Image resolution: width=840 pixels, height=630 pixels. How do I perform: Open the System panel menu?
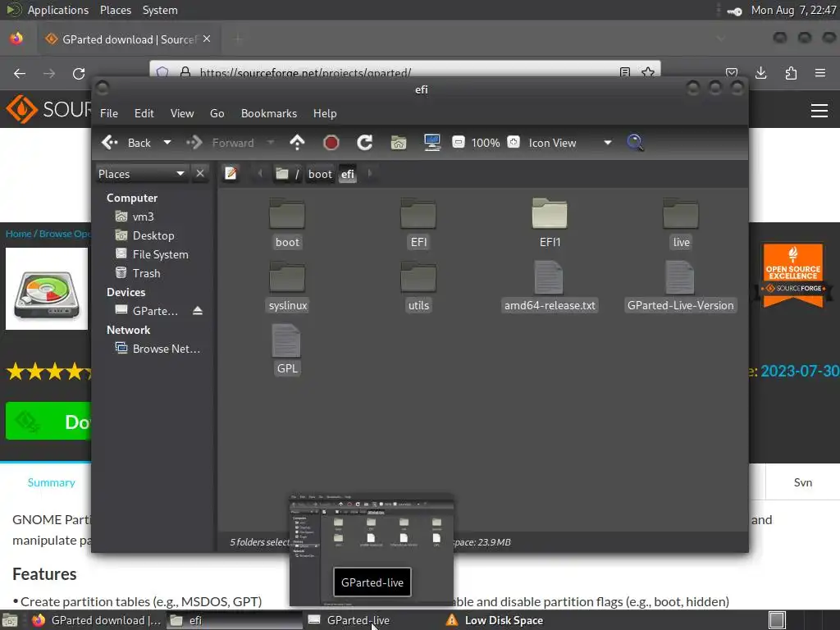(160, 10)
